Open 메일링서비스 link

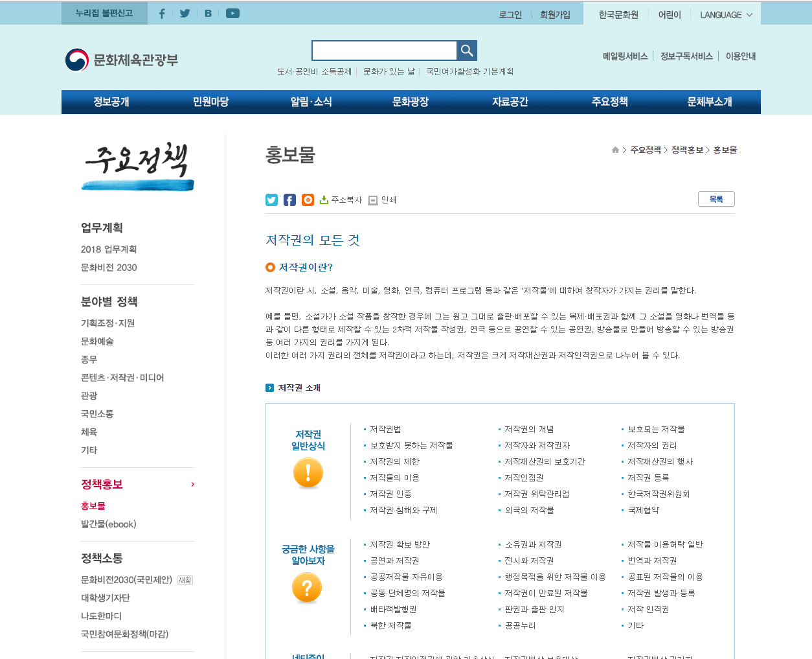(625, 56)
